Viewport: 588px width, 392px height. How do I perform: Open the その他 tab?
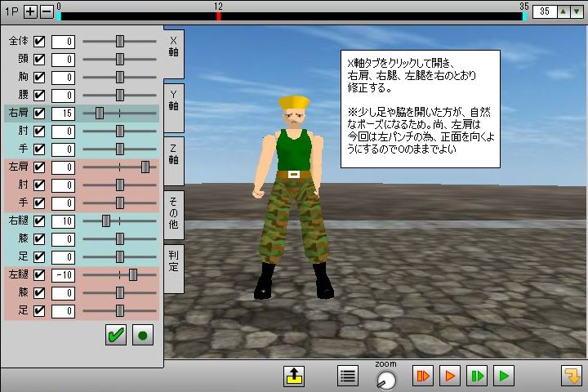point(174,215)
